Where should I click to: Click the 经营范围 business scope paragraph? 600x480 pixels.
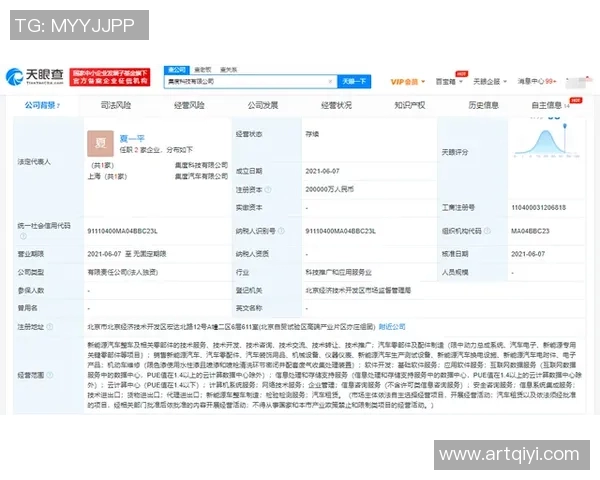click(334, 375)
